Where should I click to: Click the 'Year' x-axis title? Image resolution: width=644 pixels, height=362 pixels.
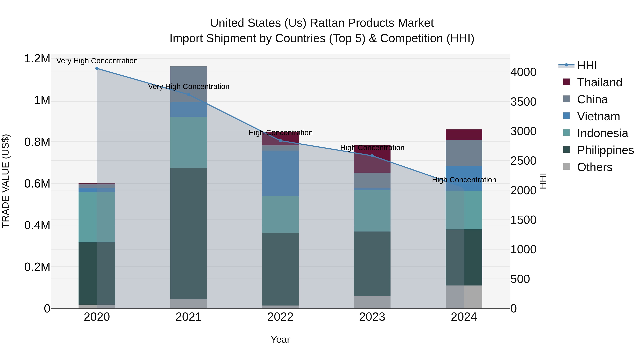point(280,340)
